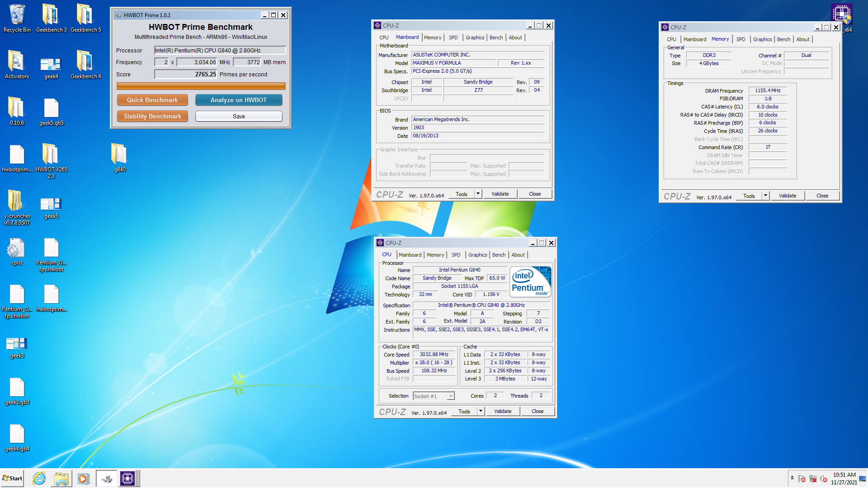868x488 pixels.
Task: Click Tools button in Memory CPU-Z window
Action: (749, 196)
